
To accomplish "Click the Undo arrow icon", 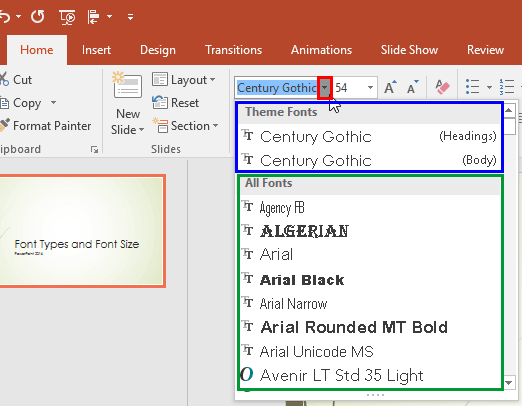I will (5, 16).
